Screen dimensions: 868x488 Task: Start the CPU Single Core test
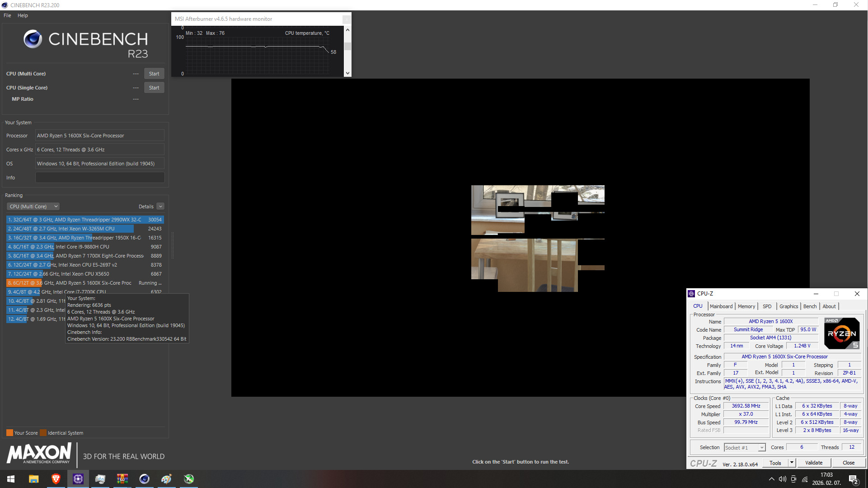point(154,88)
